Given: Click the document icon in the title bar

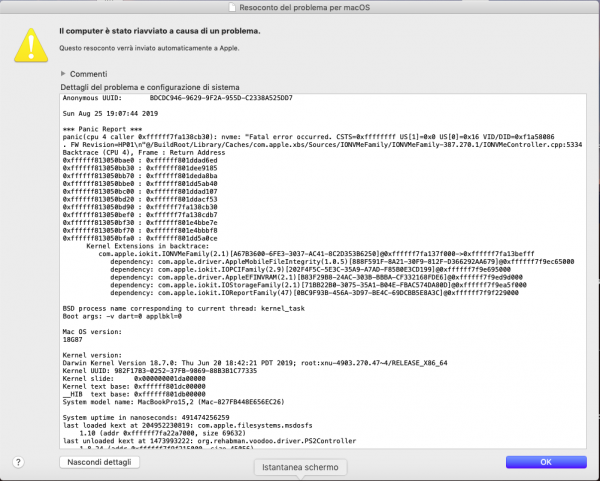Looking at the screenshot, I should point(232,7).
